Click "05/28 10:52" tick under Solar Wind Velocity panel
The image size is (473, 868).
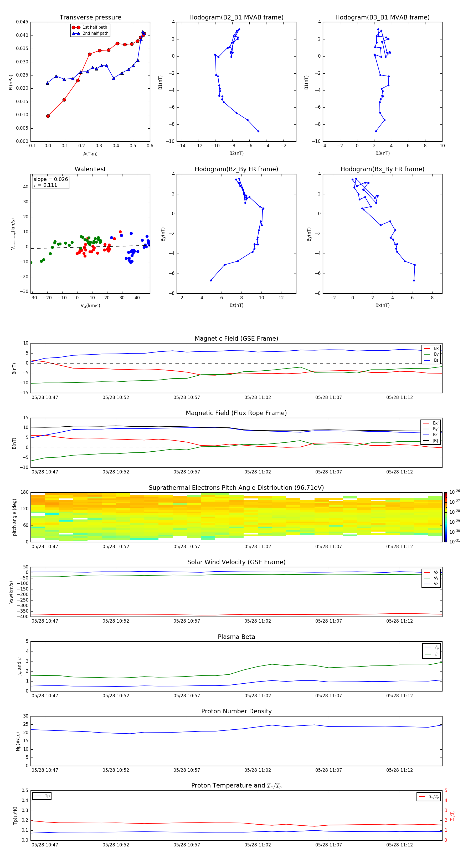tap(116, 621)
